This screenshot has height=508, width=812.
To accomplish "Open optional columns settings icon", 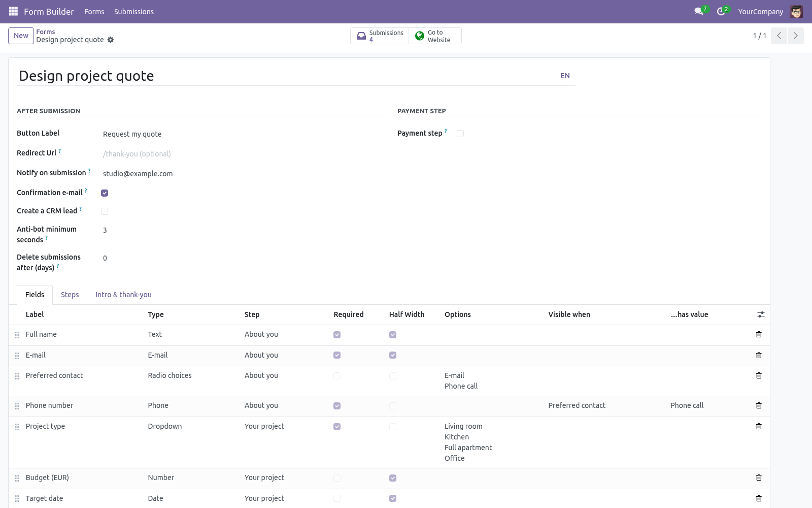I will 761,314.
